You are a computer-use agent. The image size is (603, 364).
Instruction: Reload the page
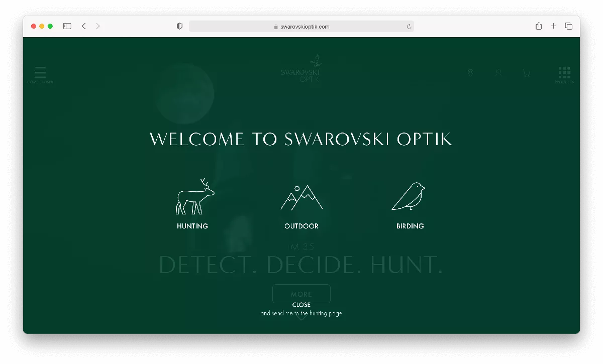[x=409, y=27]
